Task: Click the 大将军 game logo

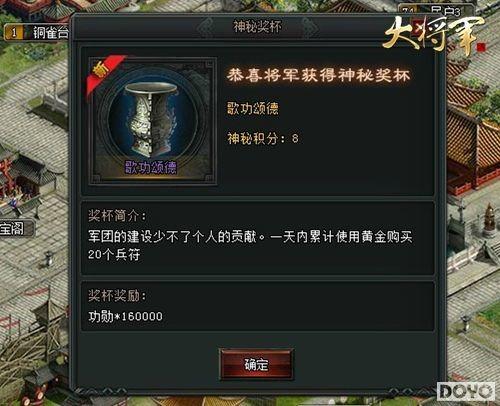Action: tap(433, 33)
